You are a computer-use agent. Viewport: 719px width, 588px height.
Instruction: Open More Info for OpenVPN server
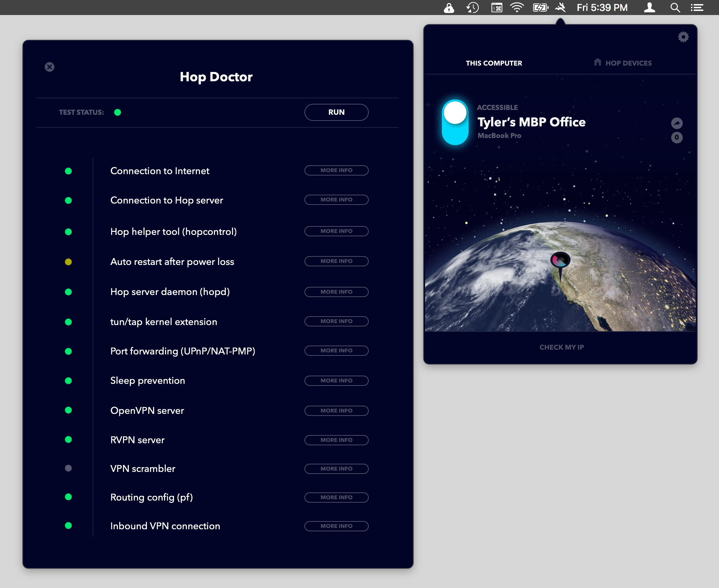pos(336,411)
